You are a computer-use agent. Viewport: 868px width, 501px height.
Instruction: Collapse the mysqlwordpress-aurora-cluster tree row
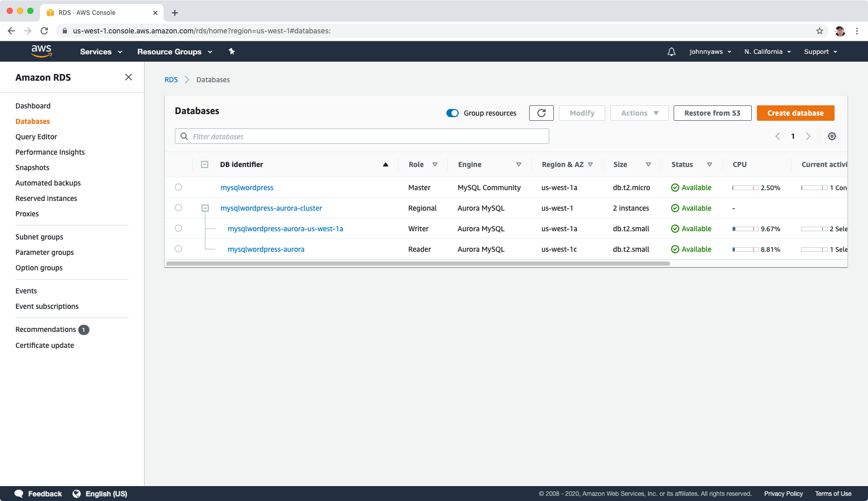point(205,208)
